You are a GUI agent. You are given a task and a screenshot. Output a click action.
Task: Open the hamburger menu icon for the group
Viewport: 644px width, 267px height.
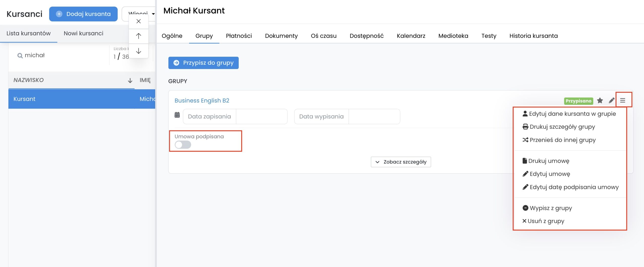click(x=623, y=101)
